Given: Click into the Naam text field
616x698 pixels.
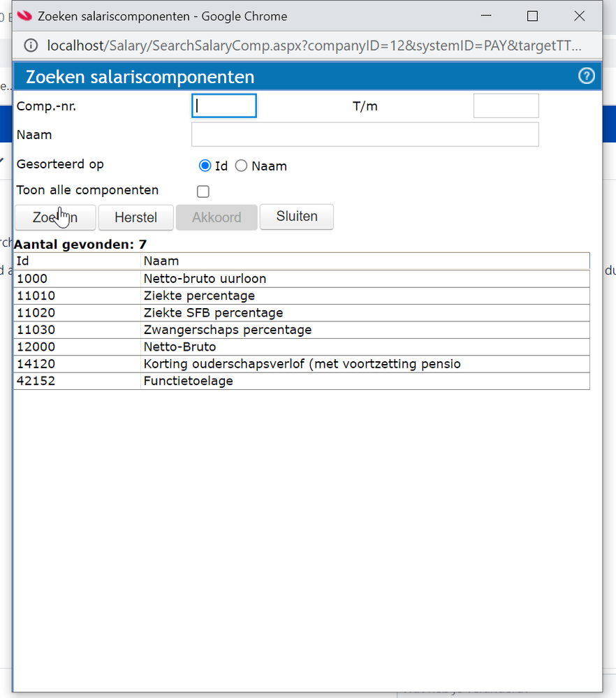Looking at the screenshot, I should click(x=365, y=135).
